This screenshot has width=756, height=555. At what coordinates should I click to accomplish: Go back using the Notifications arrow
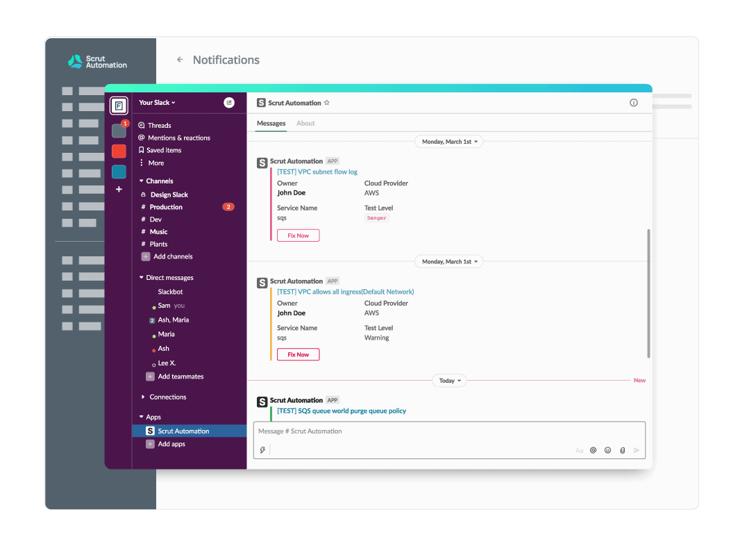(180, 60)
